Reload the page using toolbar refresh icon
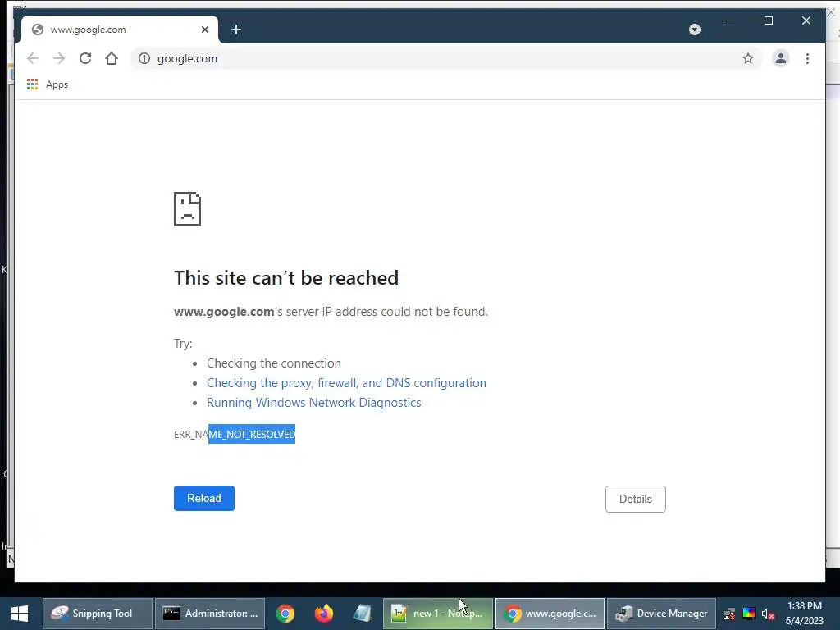This screenshot has height=630, width=840. [x=85, y=58]
